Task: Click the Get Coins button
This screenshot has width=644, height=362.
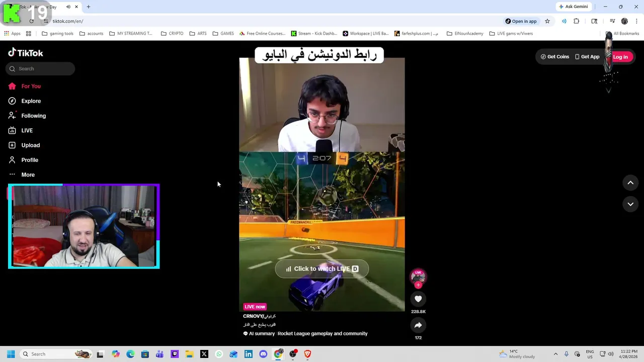Action: (x=555, y=57)
